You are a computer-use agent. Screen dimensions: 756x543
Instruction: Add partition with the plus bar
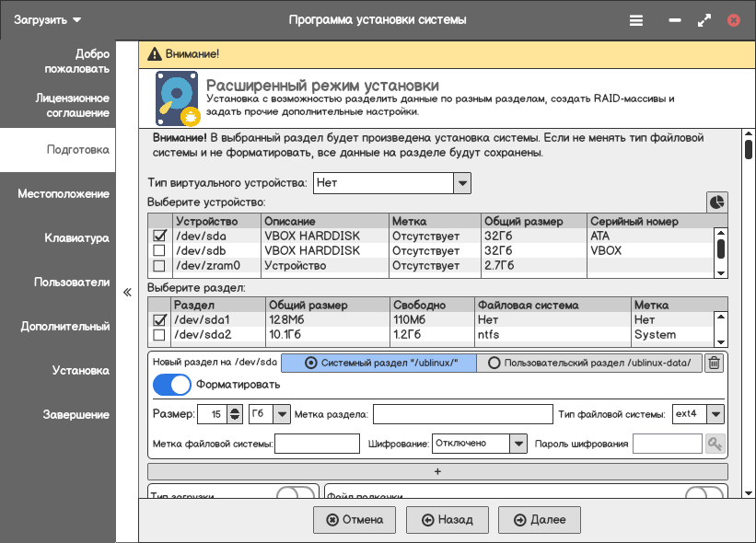coord(437,472)
